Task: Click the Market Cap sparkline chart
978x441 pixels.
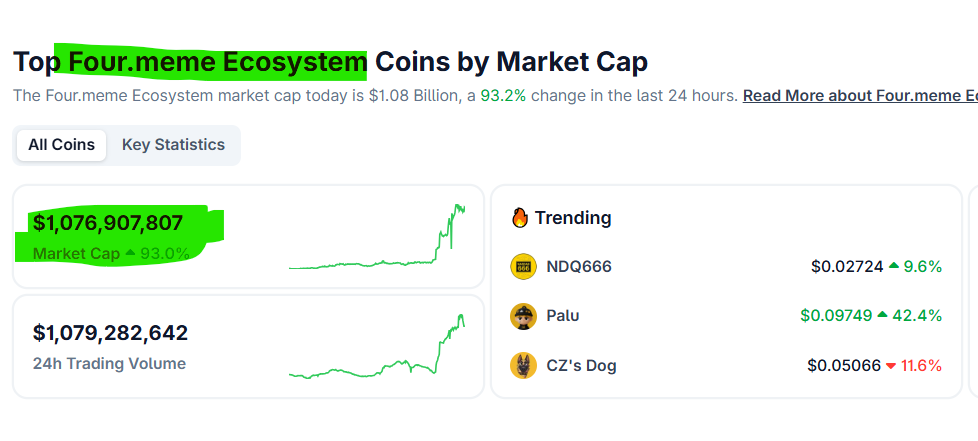Action: tap(377, 238)
